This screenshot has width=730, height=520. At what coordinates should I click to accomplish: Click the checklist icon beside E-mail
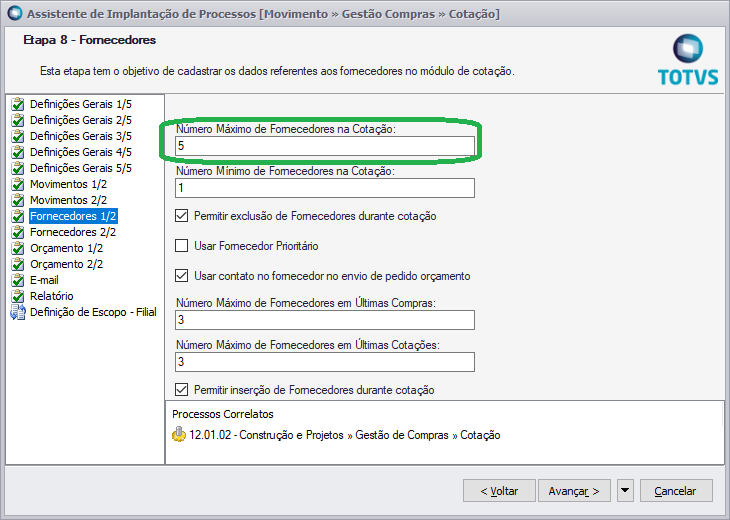(18, 280)
